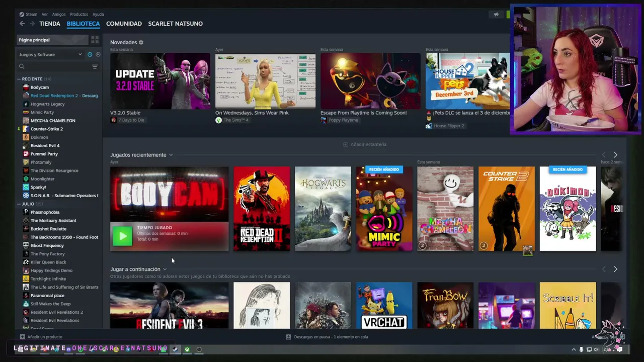Open the Ayuda menu

pos(98,15)
